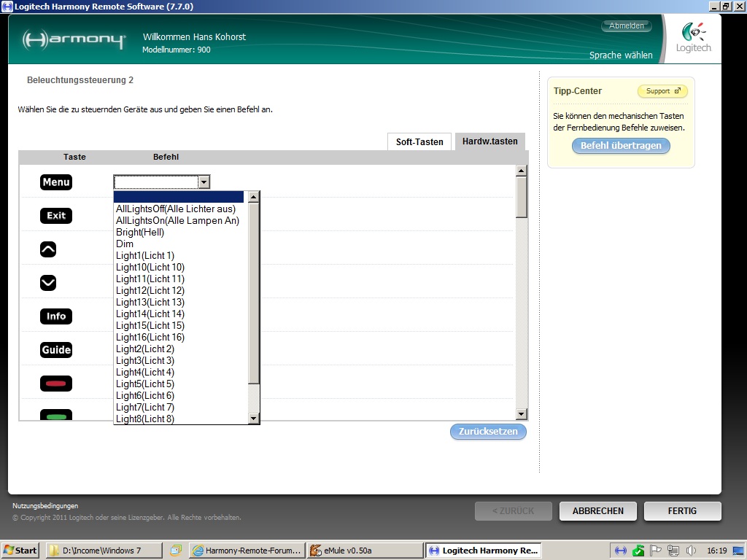Click the Zurücksetzen button
The width and height of the screenshot is (747, 560).
pos(488,432)
